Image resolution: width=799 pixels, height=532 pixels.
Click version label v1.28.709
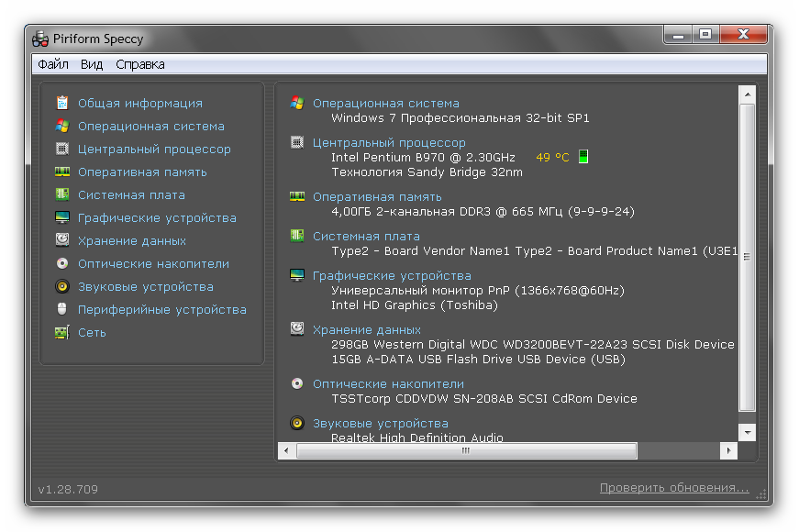(x=68, y=489)
